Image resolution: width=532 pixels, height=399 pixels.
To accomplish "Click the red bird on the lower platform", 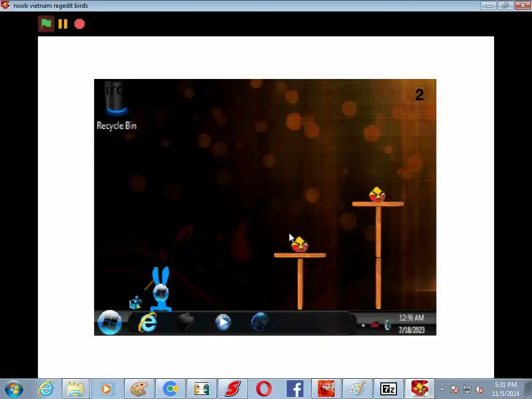I will coord(300,245).
